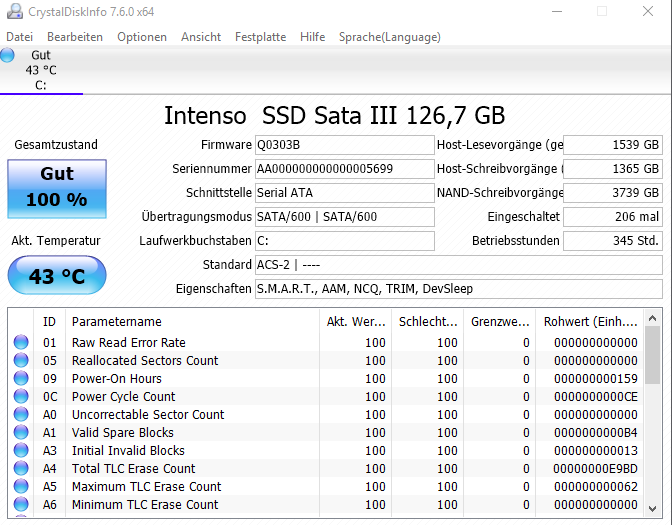
Task: Click status orb for Raw Read Error Rate
Action: tap(21, 342)
